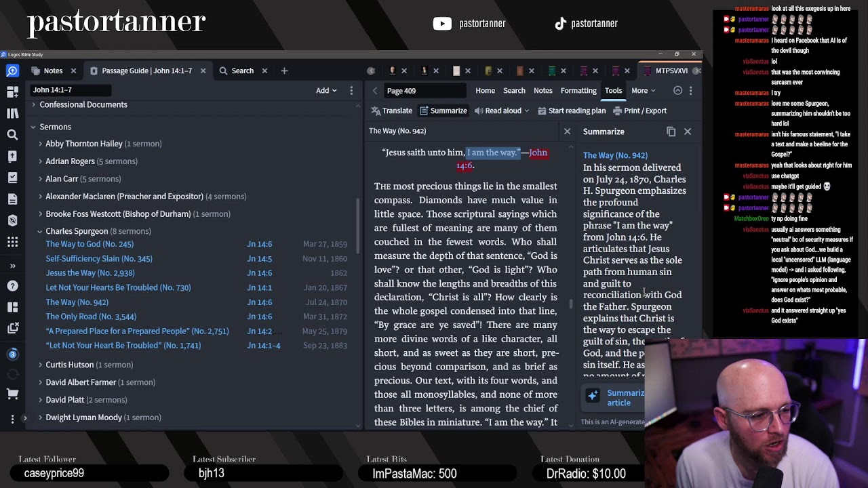This screenshot has width=868, height=488.
Task: Click Jn 14:1–4 reference link
Action: [264, 346]
